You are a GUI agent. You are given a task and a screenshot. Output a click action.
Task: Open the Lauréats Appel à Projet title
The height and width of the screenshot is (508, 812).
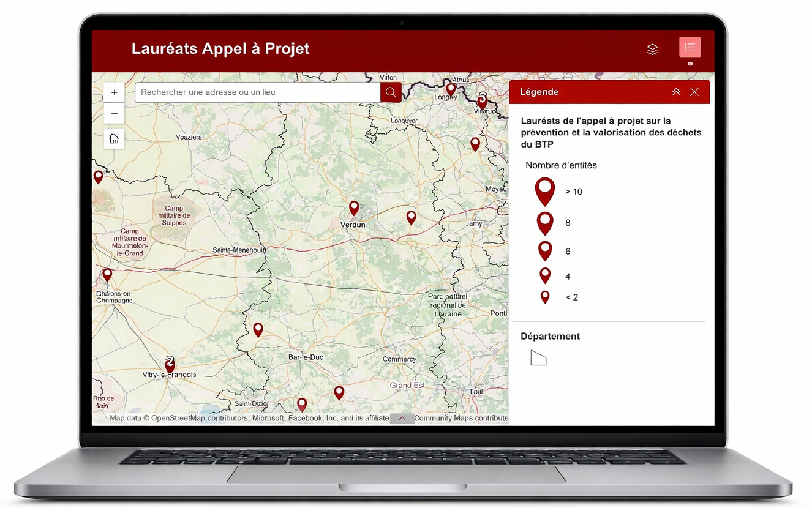pyautogui.click(x=220, y=48)
